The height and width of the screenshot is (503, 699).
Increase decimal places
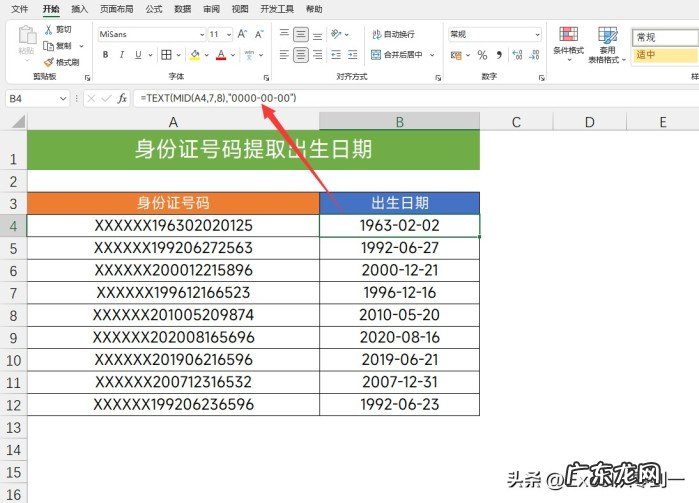point(518,55)
